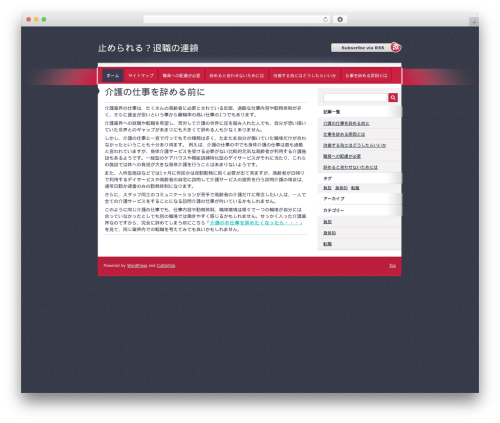Viewport: 500px width, 423px height.
Task: Click the last tag link 転職 under タグ
Action: pyautogui.click(x=355, y=188)
